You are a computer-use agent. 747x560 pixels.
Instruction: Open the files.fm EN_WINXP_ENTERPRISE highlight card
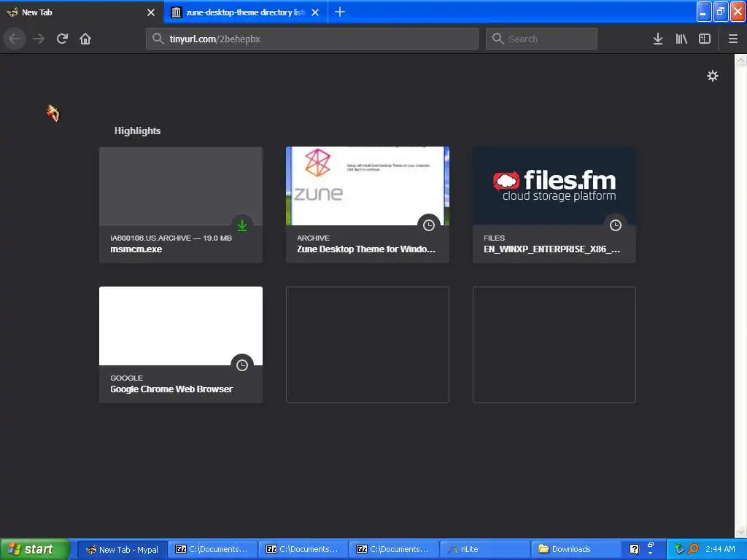click(554, 205)
